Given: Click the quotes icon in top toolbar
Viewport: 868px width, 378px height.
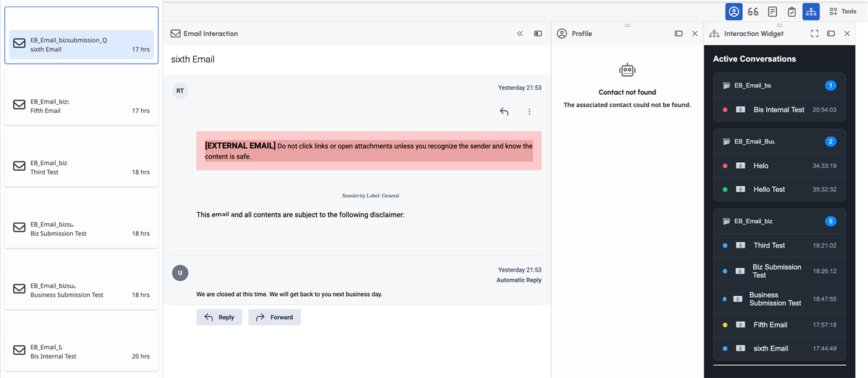Looking at the screenshot, I should 753,12.
